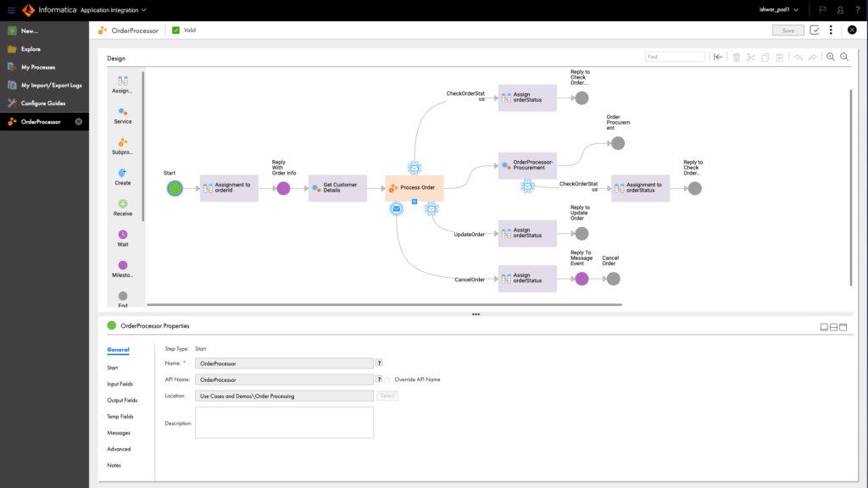Click the Save button
This screenshot has width=868, height=488.
click(x=787, y=30)
